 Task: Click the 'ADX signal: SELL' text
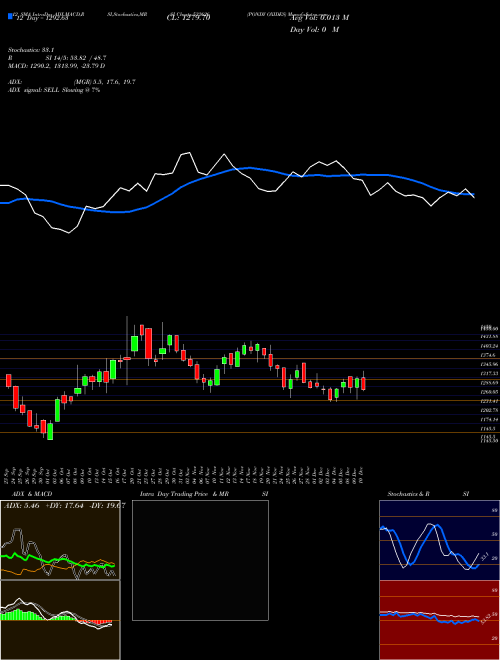coord(35,90)
